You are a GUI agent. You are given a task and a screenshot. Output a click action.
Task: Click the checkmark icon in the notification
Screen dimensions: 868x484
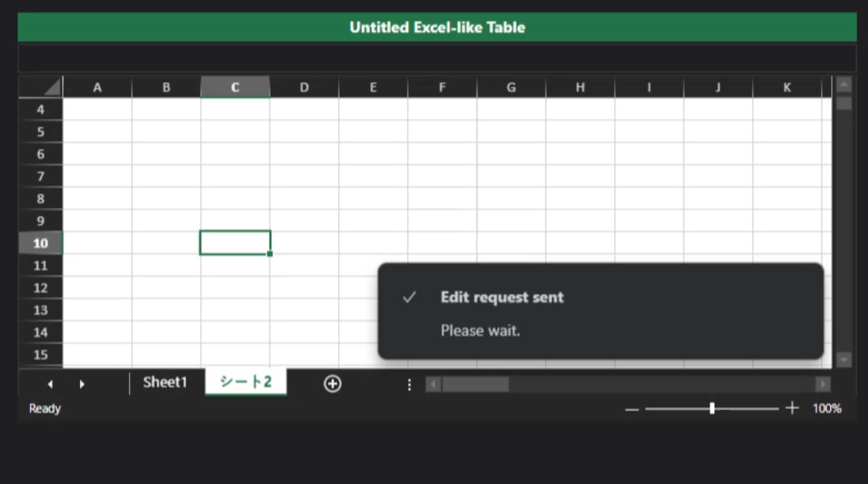pos(409,297)
